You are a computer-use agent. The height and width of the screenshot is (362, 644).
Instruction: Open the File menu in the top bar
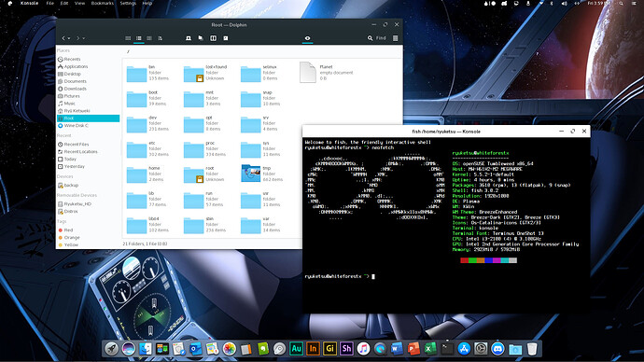click(x=50, y=3)
